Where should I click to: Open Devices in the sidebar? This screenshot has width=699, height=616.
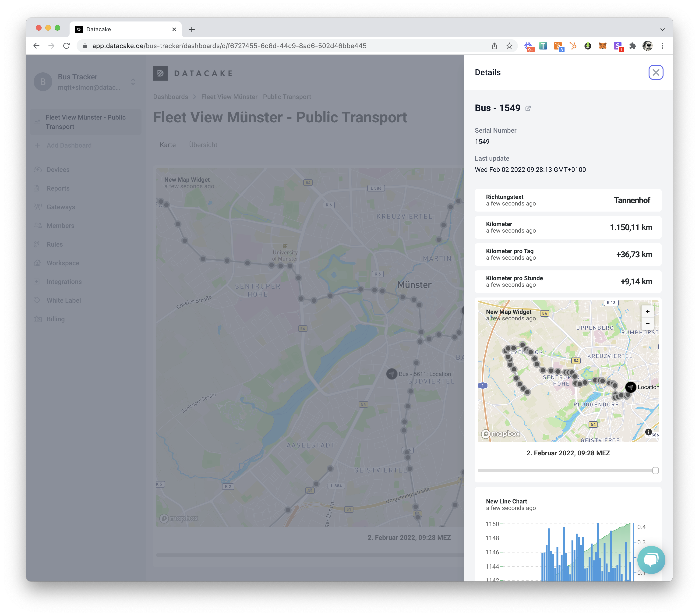click(x=58, y=170)
